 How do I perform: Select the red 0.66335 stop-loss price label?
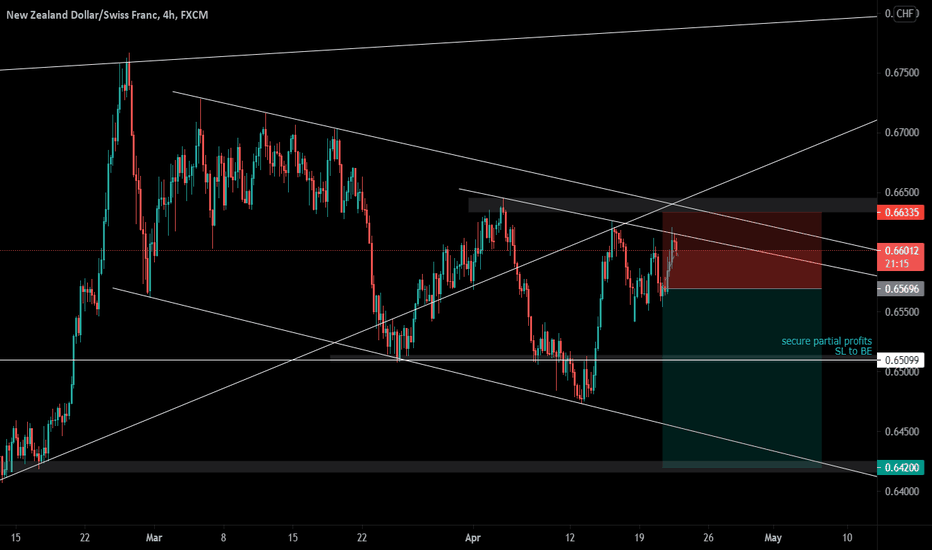900,212
